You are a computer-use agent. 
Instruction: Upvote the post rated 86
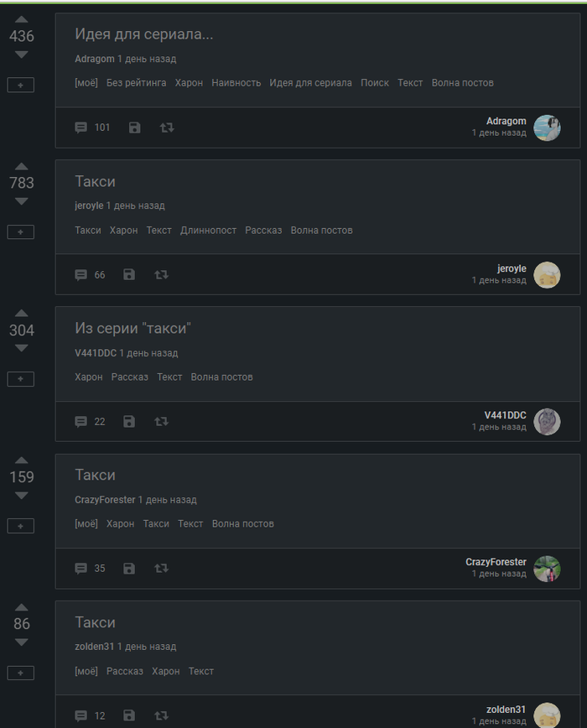(x=21, y=607)
